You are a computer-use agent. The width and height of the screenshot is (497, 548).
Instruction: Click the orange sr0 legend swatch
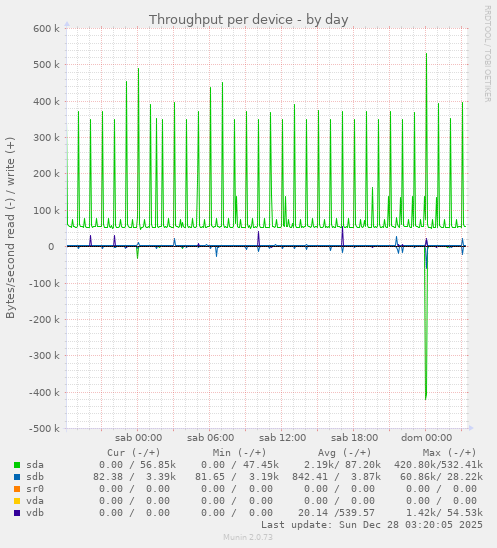[17, 489]
